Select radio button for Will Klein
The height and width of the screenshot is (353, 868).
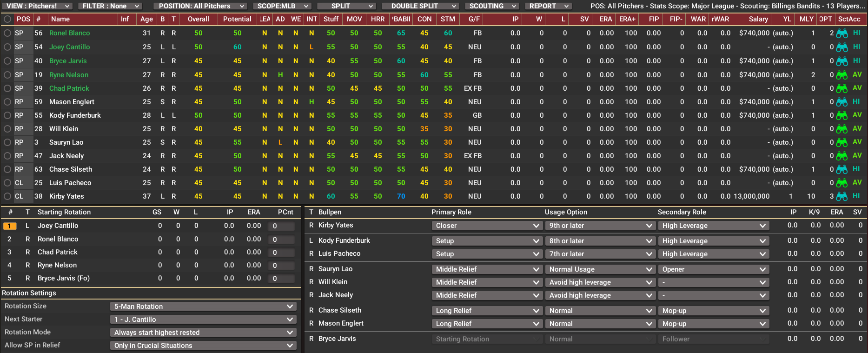(x=7, y=129)
